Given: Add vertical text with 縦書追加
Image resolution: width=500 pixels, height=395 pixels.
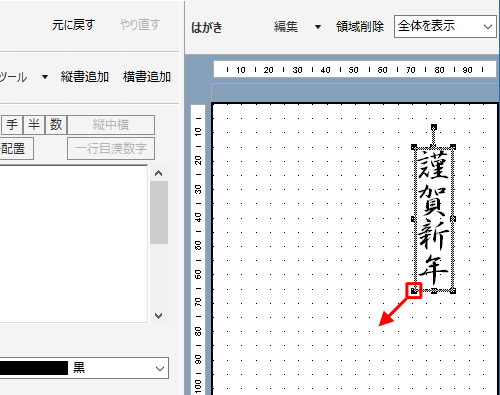Looking at the screenshot, I should click(85, 77).
